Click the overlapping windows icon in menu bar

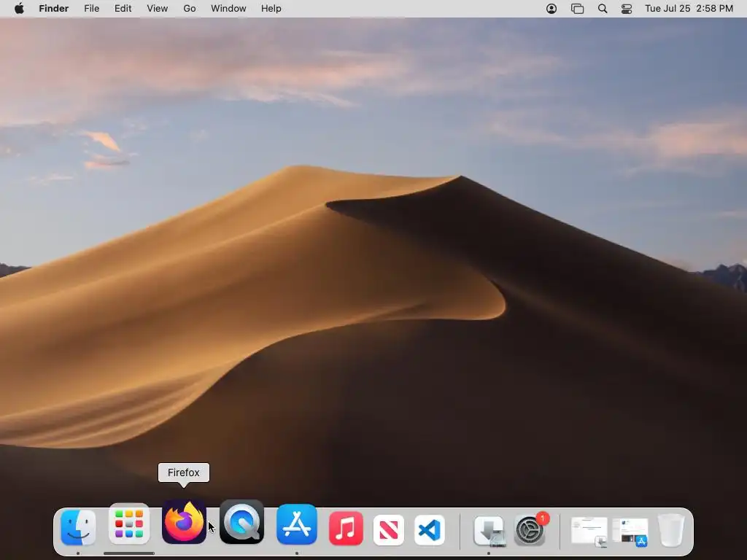pyautogui.click(x=578, y=9)
